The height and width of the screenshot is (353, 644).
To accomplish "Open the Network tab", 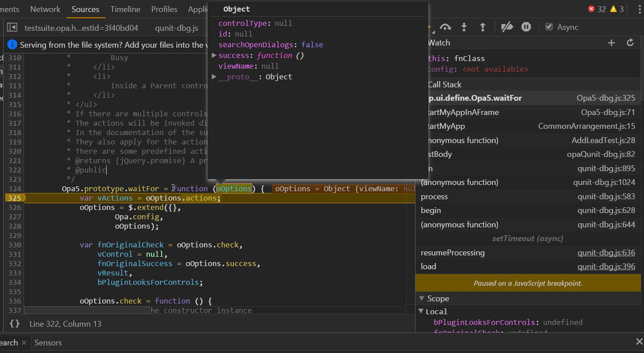I will [45, 9].
